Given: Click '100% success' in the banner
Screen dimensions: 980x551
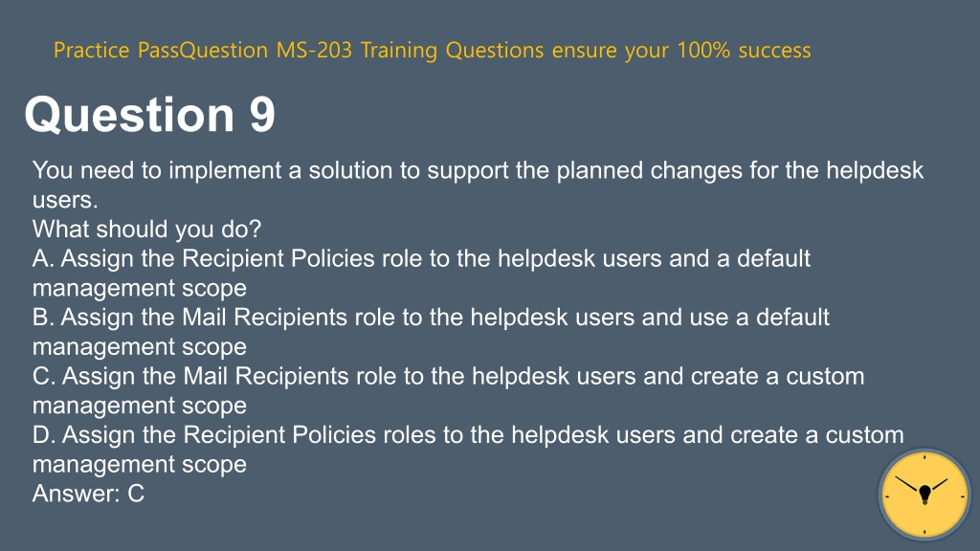Looking at the screenshot, I should tap(744, 50).
